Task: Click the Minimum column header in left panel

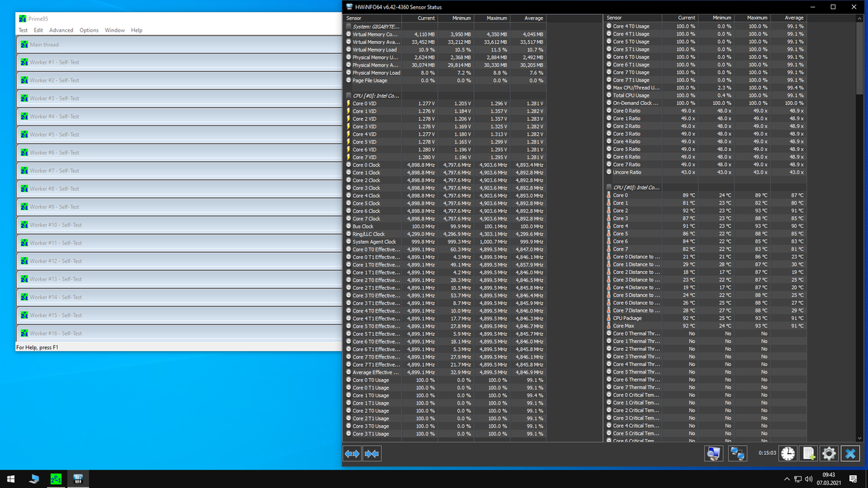Action: click(x=455, y=18)
